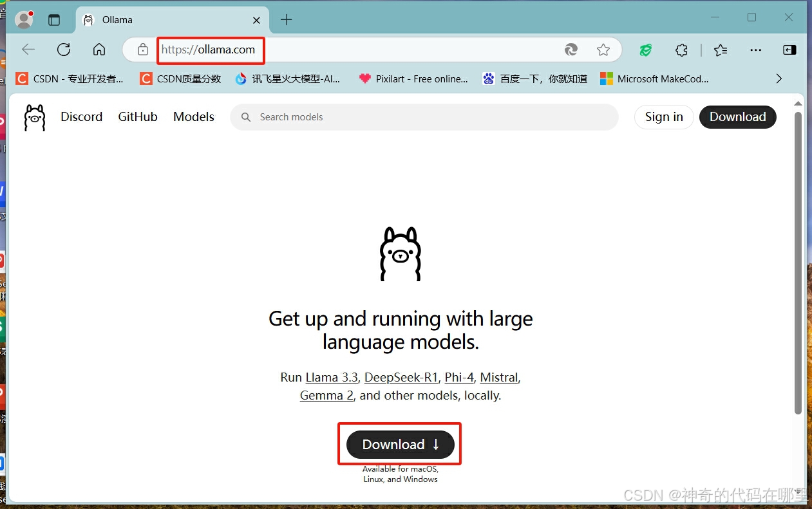This screenshot has width=812, height=509.
Task: Open the CSDN质量分数 bookmark
Action: (x=180, y=79)
